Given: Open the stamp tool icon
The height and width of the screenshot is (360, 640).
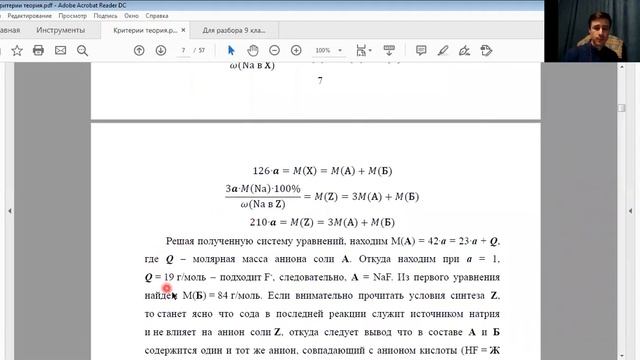Looking at the screenshot, I should coord(486,50).
